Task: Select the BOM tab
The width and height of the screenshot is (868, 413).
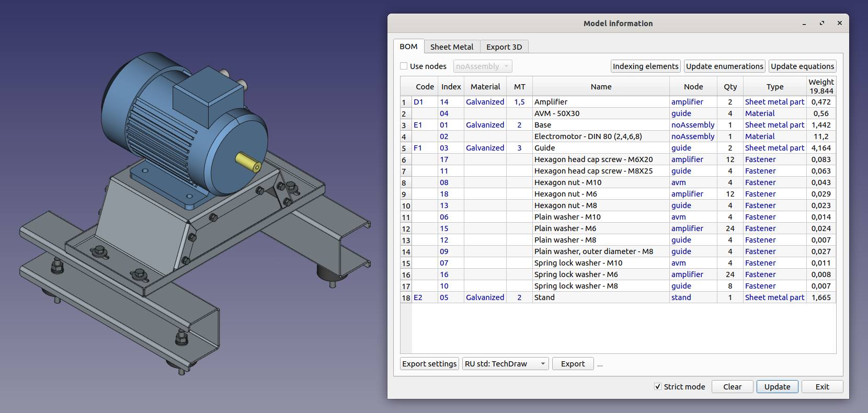Action: [x=408, y=47]
